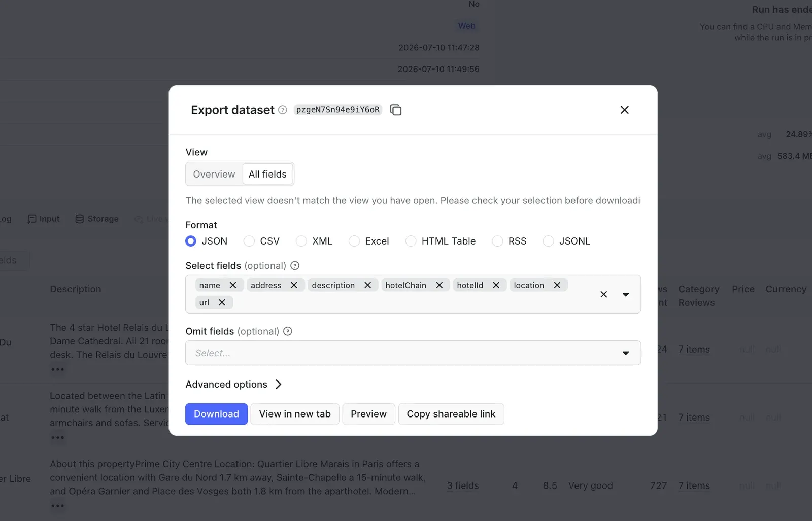Screen dimensions: 812x521
Task: Click View in new tab
Action: tap(295, 414)
